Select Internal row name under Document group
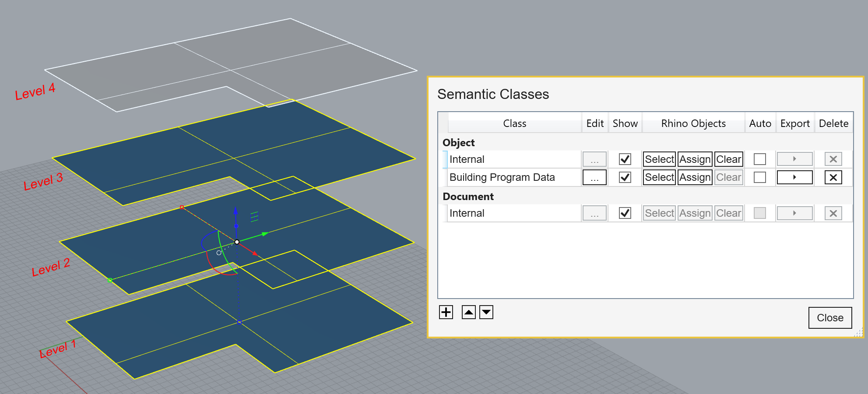 point(467,213)
